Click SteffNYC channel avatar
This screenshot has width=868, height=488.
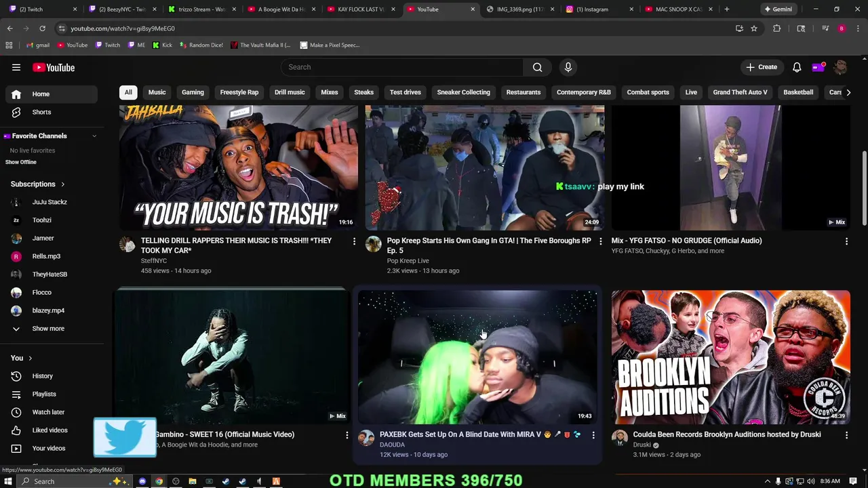coord(127,245)
